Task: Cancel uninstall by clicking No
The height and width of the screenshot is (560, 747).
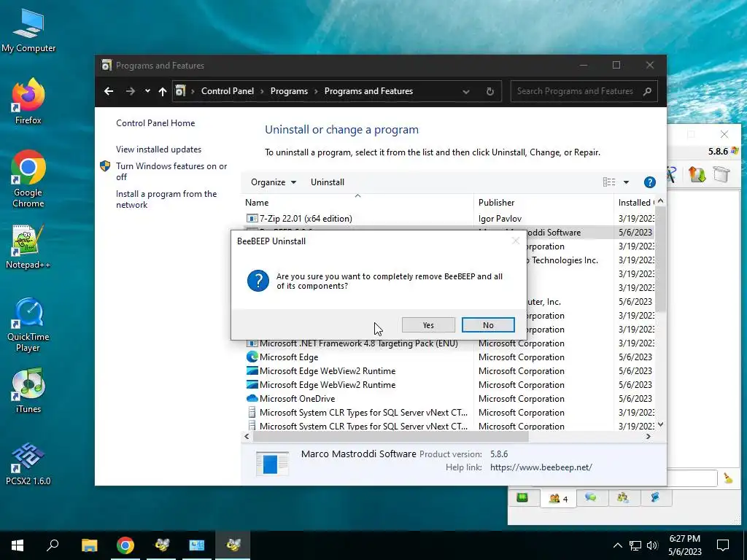Action: tap(488, 325)
